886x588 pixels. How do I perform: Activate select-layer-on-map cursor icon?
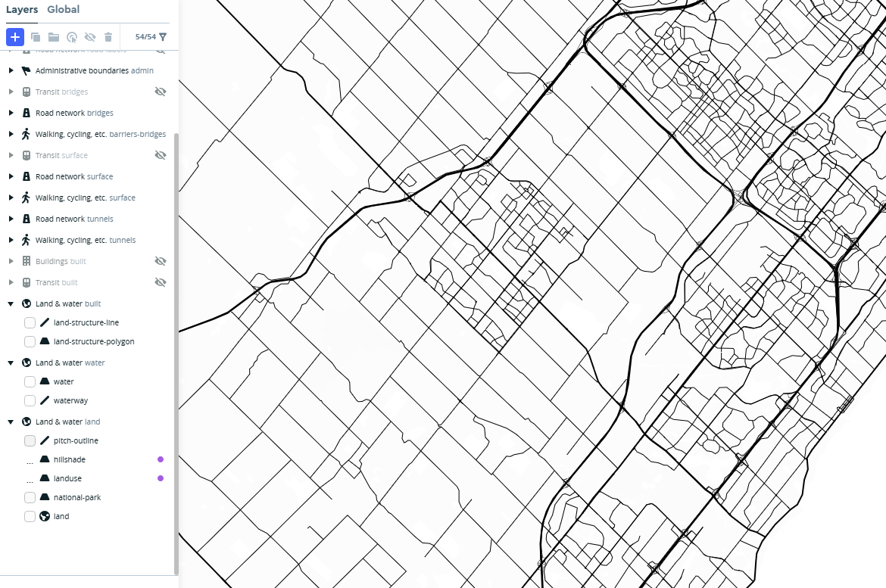[72, 36]
